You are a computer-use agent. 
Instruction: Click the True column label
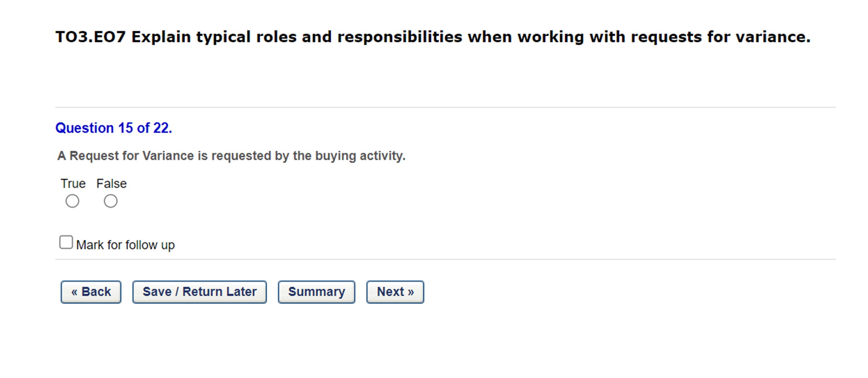(x=74, y=183)
